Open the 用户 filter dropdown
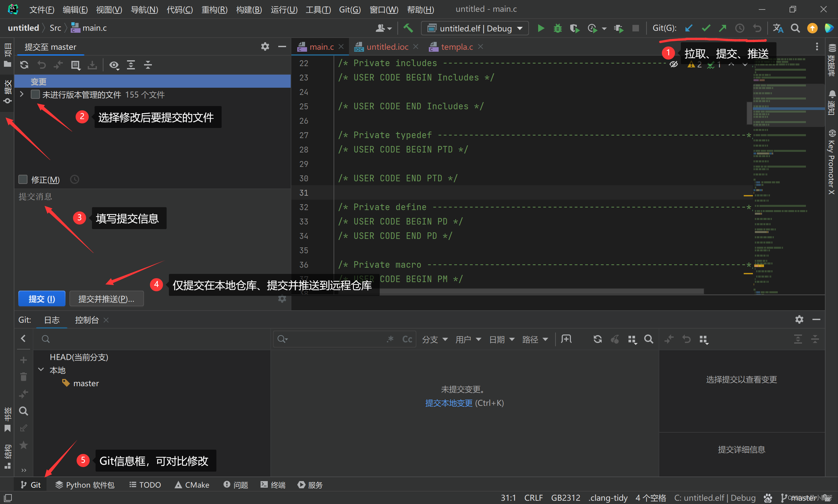The image size is (838, 504). [468, 339]
